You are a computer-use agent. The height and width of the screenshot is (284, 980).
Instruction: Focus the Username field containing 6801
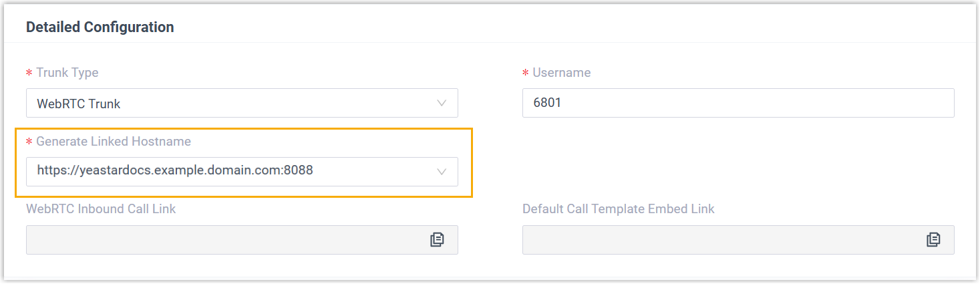pos(738,104)
